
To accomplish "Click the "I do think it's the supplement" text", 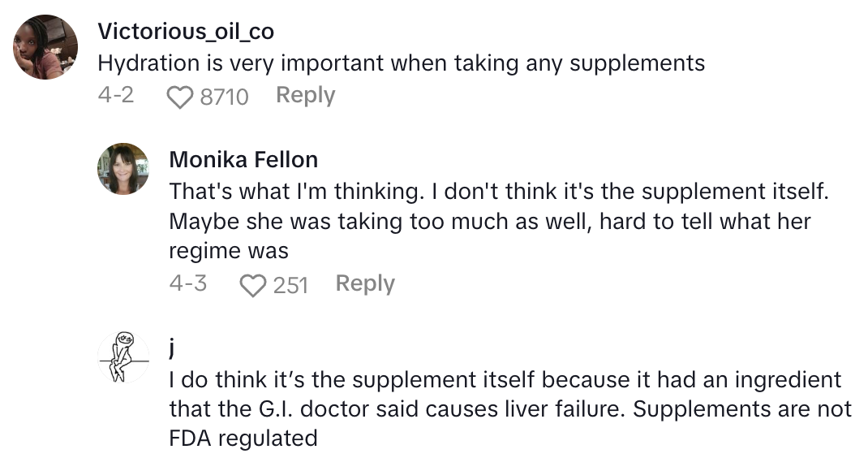I will point(505,380).
